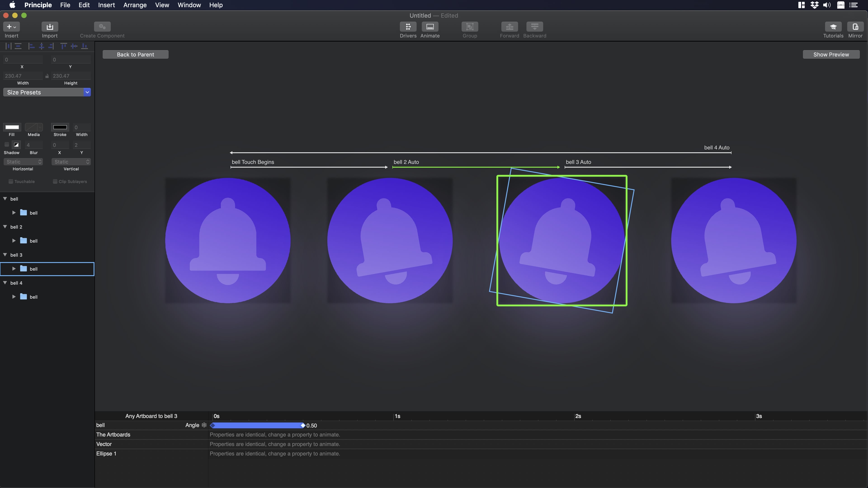Click the align top edges icon

tap(63, 46)
